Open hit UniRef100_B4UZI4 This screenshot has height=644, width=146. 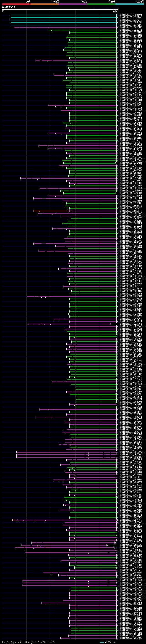131,321
